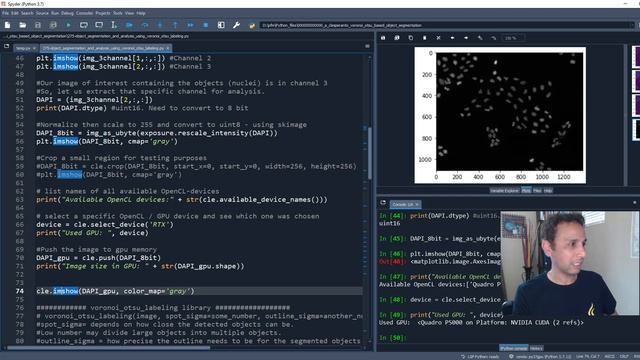The image size is (640, 360).
Task: Open Preferences with the wrench icon
Action: pos(236,25)
